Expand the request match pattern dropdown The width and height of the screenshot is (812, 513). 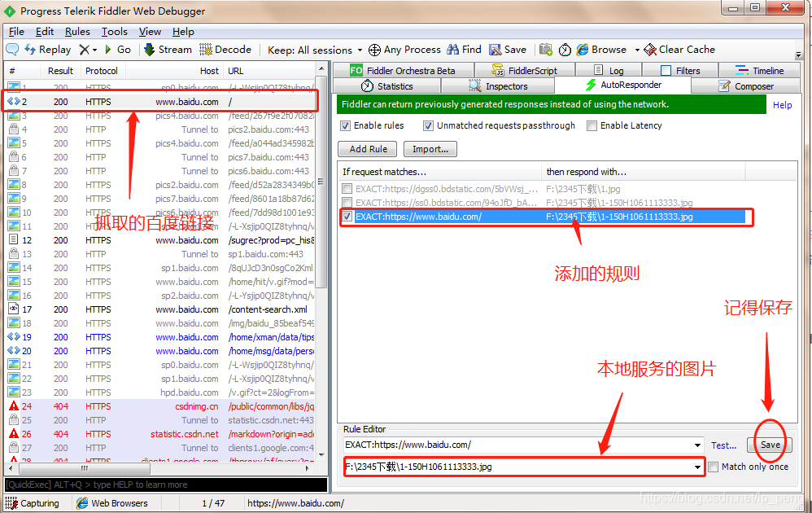point(697,445)
